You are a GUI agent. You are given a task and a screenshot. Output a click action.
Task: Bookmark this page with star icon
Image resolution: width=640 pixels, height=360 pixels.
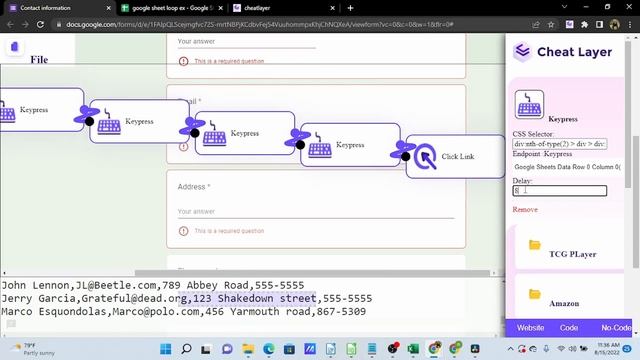[551, 24]
